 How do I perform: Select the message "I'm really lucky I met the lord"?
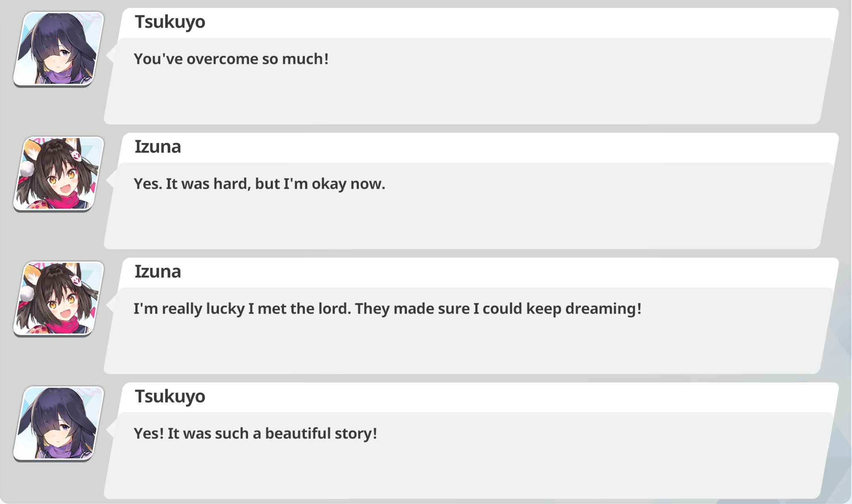pos(387,309)
